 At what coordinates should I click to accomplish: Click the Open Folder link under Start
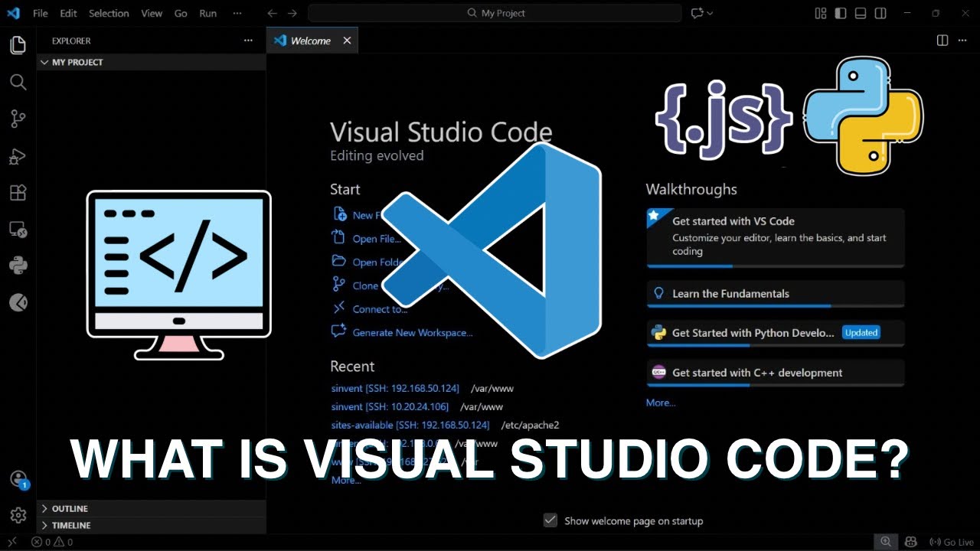[x=377, y=262]
